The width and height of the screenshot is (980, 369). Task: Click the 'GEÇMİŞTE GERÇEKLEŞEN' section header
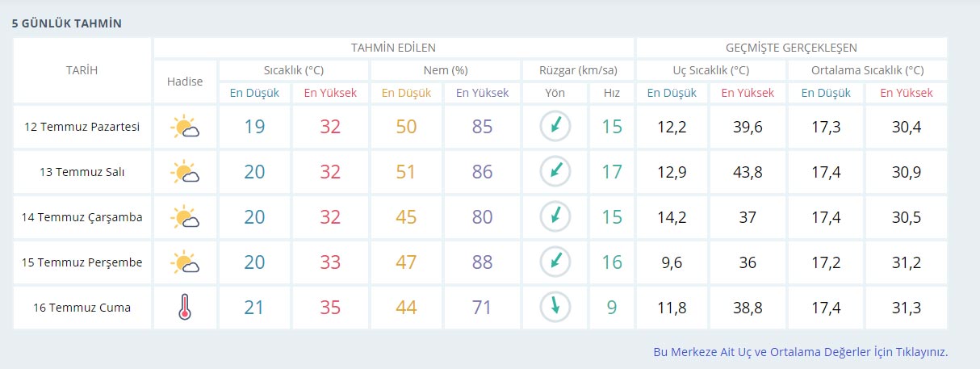[x=791, y=48]
